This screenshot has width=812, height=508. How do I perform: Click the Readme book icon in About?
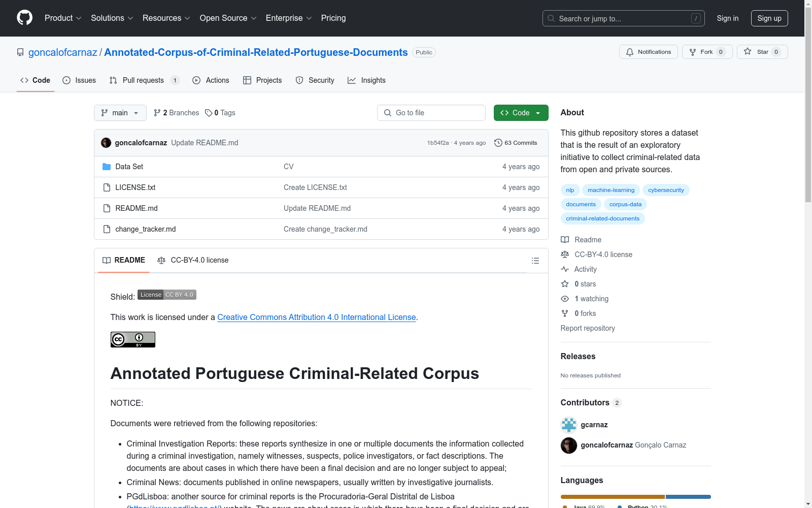565,240
